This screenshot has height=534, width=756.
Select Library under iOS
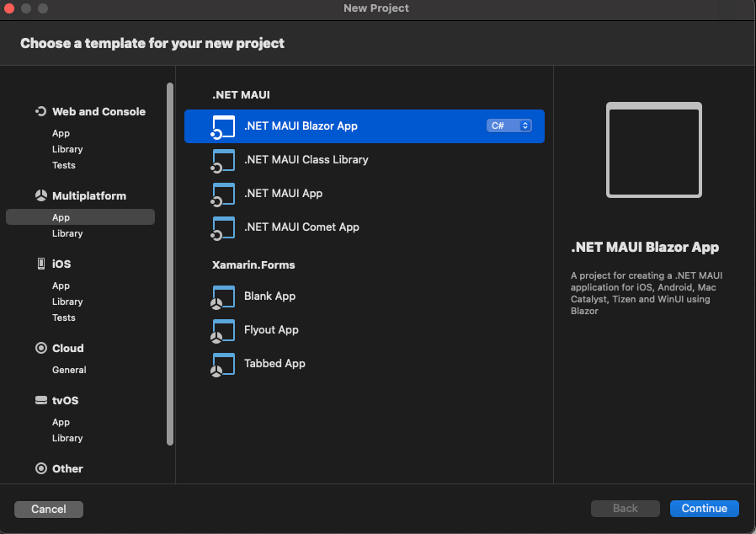coord(67,302)
